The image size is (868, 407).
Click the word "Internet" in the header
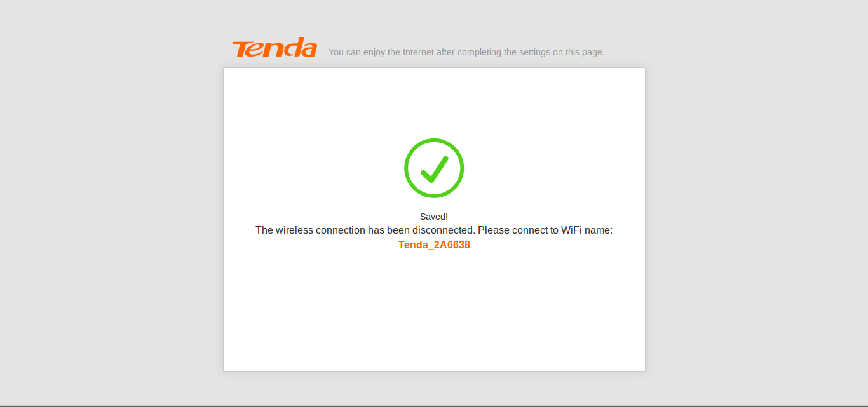[x=418, y=52]
